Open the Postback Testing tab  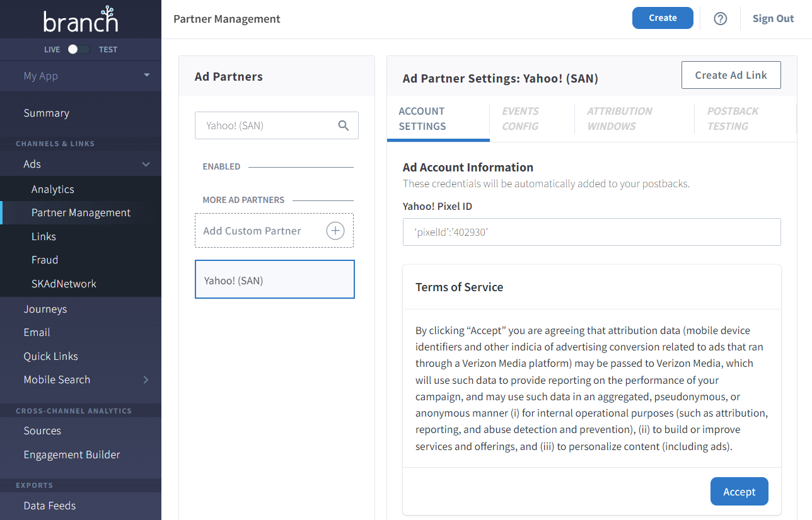745,118
